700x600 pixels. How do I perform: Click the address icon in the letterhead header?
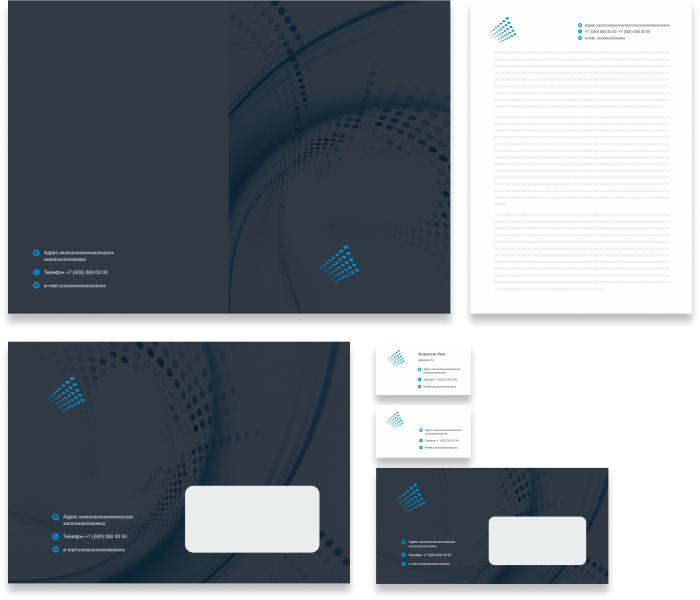580,25
